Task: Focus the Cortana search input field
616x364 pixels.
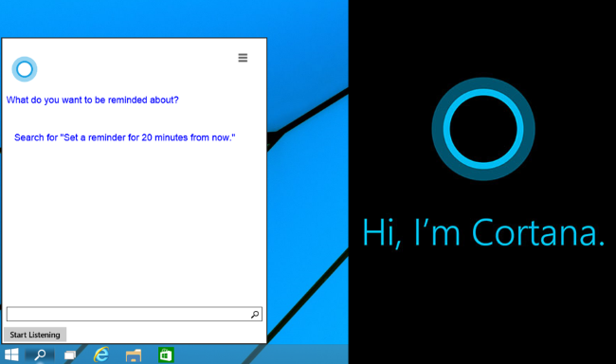Action: [x=135, y=314]
